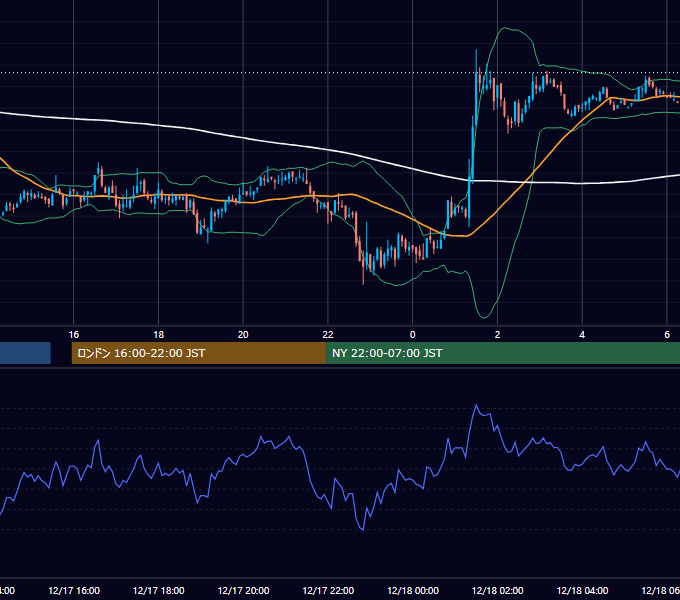
Task: Select the NY 22:00-07:00 JST session bar
Action: [503, 353]
